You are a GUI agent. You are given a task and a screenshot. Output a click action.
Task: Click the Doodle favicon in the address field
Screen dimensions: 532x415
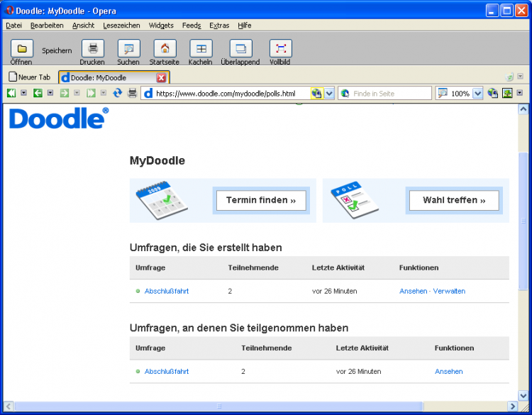148,94
